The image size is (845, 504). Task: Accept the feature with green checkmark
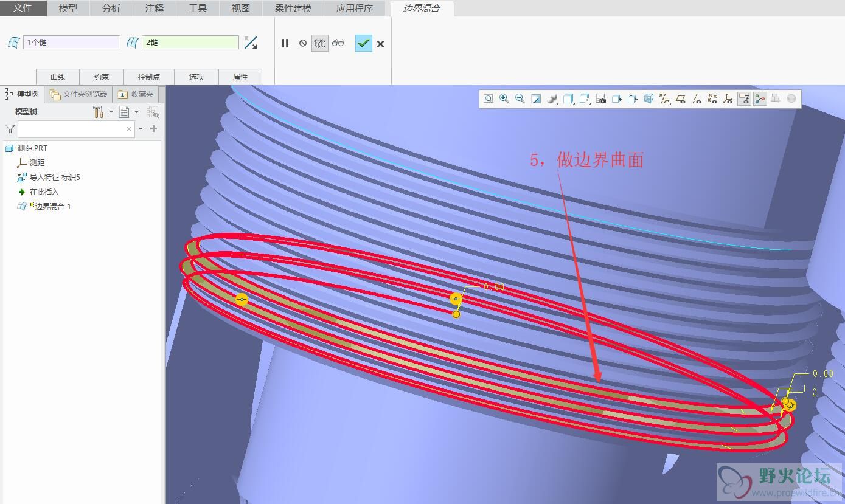pyautogui.click(x=364, y=43)
